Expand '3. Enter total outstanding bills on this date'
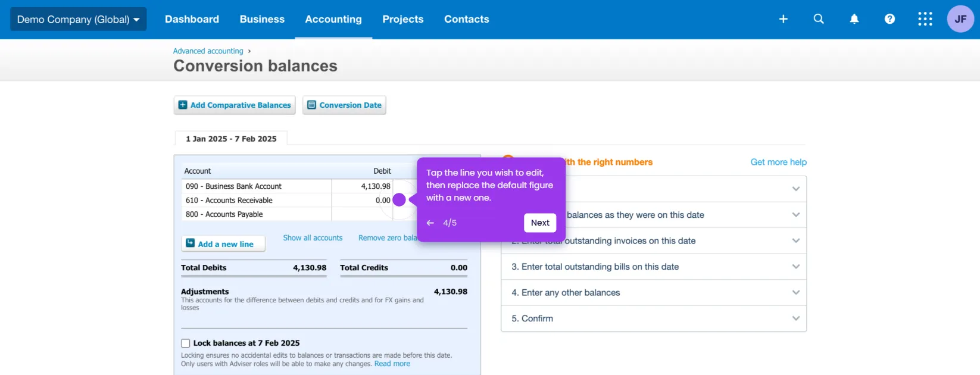Screen dimensions: 980x375 pyautogui.click(x=654, y=267)
